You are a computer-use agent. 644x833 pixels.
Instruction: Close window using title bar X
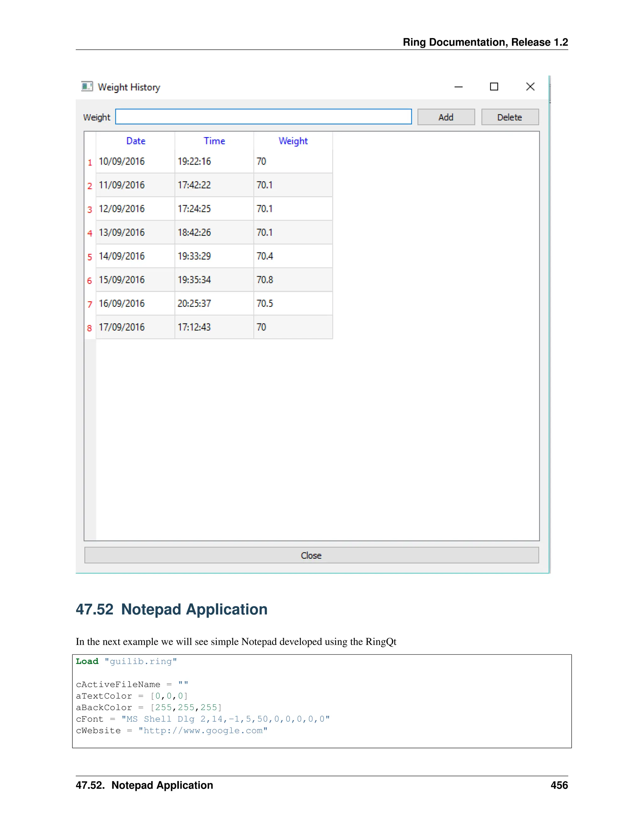[x=530, y=87]
